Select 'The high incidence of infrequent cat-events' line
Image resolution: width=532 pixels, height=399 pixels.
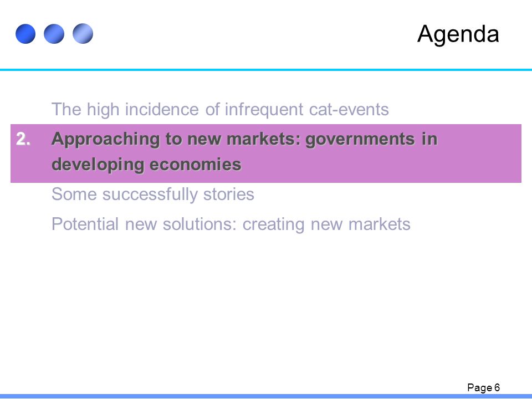(220, 110)
